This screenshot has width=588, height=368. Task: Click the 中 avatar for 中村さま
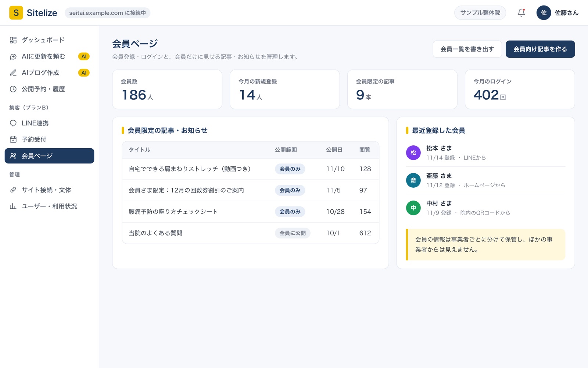[413, 208]
